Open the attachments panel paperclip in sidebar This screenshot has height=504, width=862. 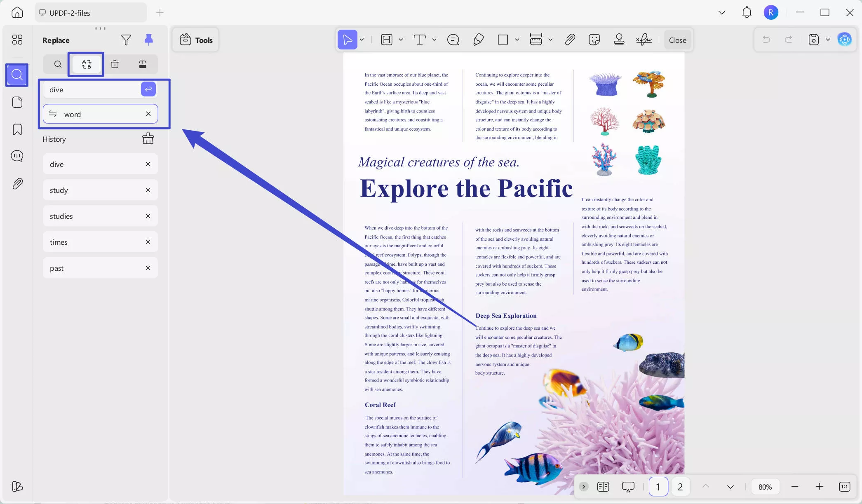point(17,183)
